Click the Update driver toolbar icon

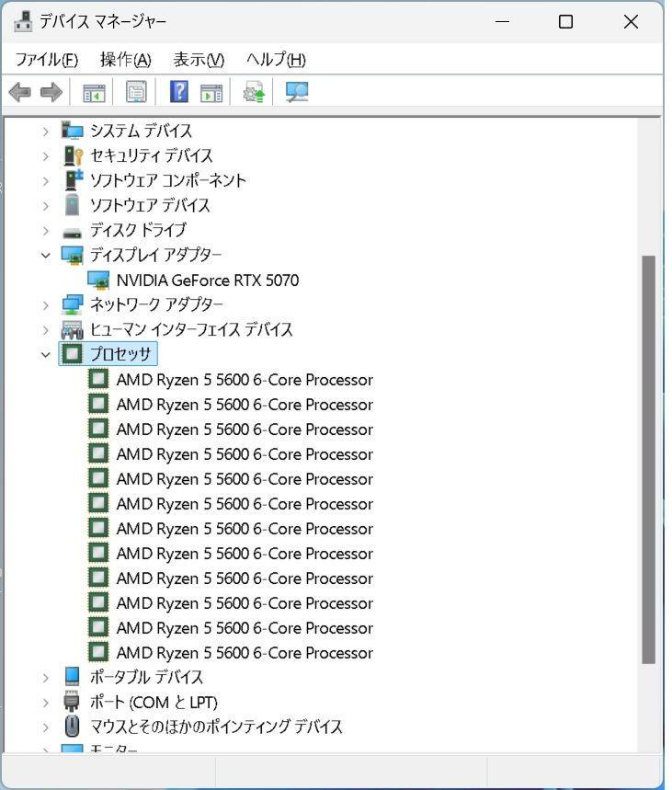254,92
